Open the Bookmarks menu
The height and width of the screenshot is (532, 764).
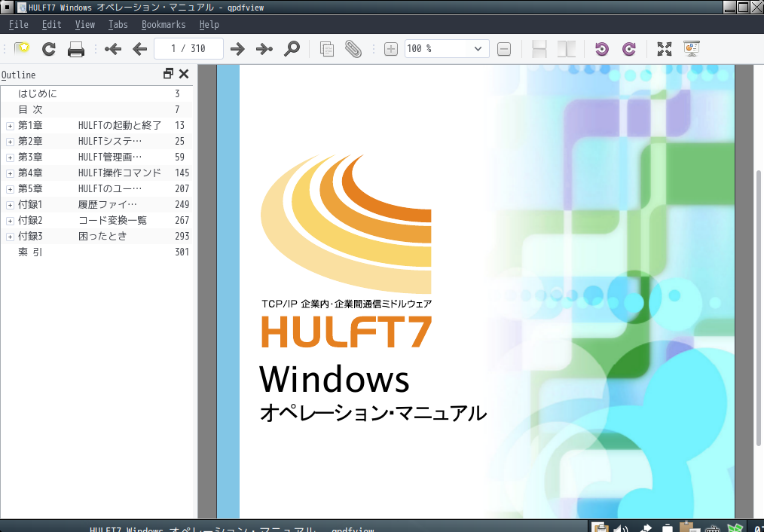[163, 24]
